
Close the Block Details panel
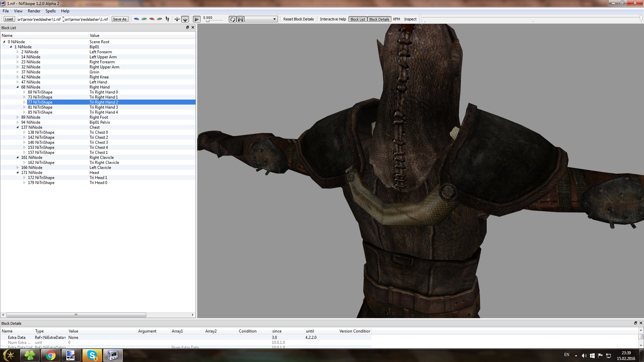coord(641,323)
